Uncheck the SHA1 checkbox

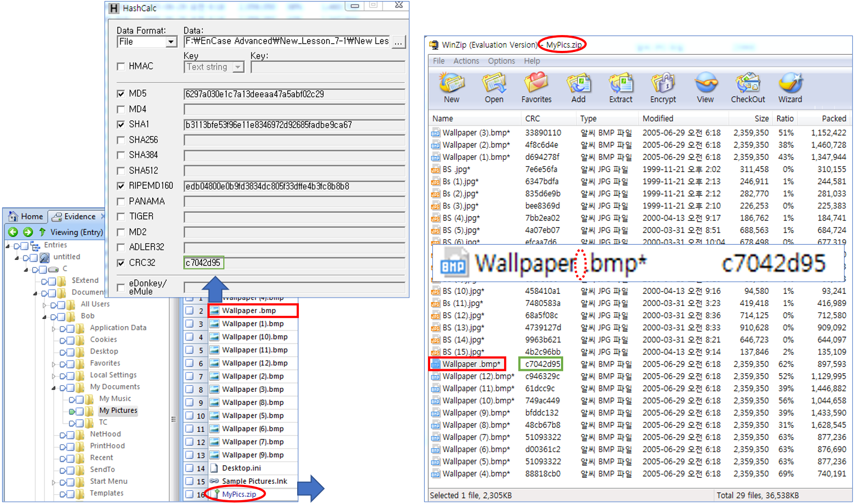tap(120, 124)
